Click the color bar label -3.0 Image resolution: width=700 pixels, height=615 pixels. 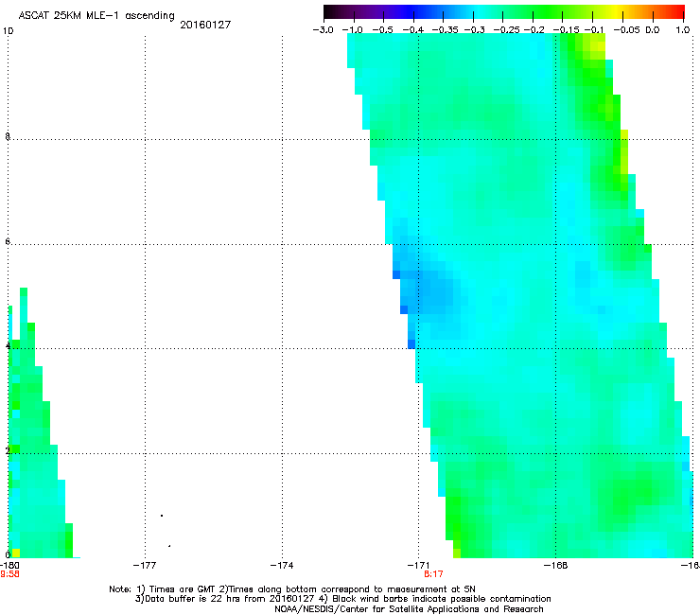point(323,30)
